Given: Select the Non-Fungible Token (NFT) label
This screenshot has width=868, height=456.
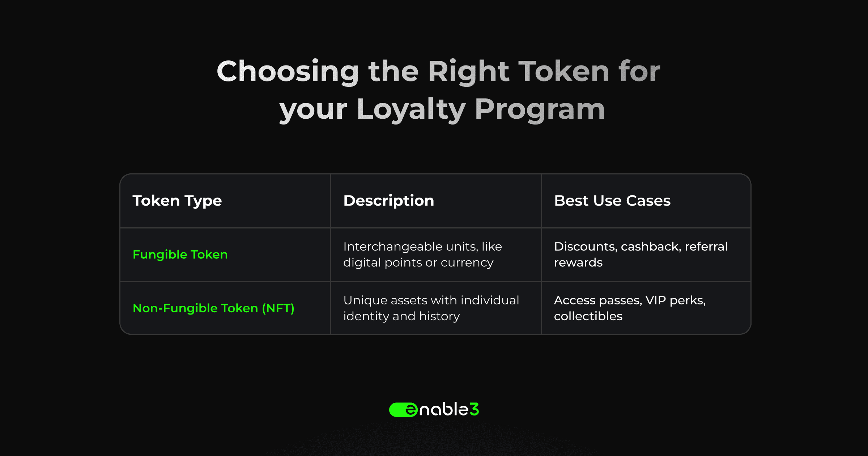Looking at the screenshot, I should coord(213,308).
